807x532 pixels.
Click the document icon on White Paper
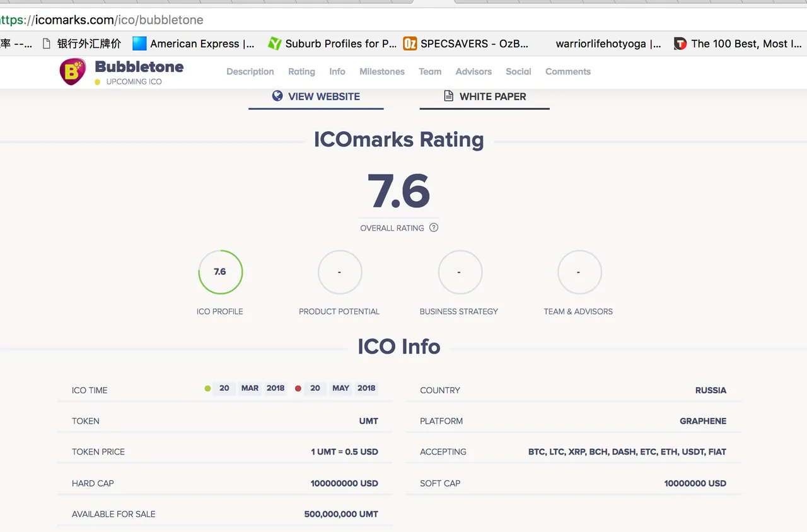coord(448,96)
